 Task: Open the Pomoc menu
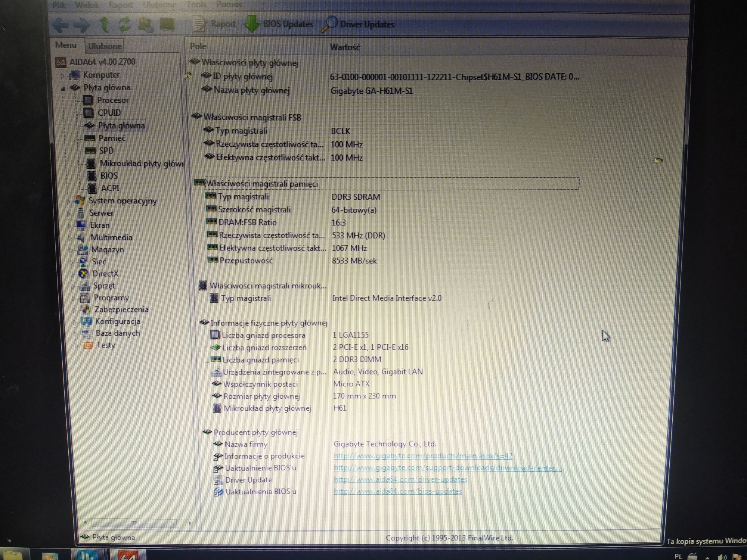[229, 4]
